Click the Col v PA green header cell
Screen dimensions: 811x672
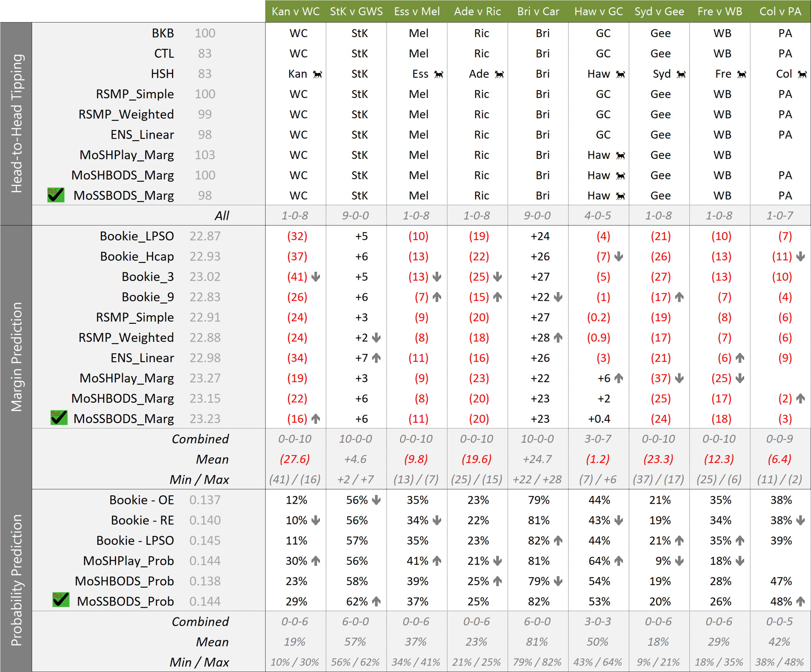pos(780,11)
